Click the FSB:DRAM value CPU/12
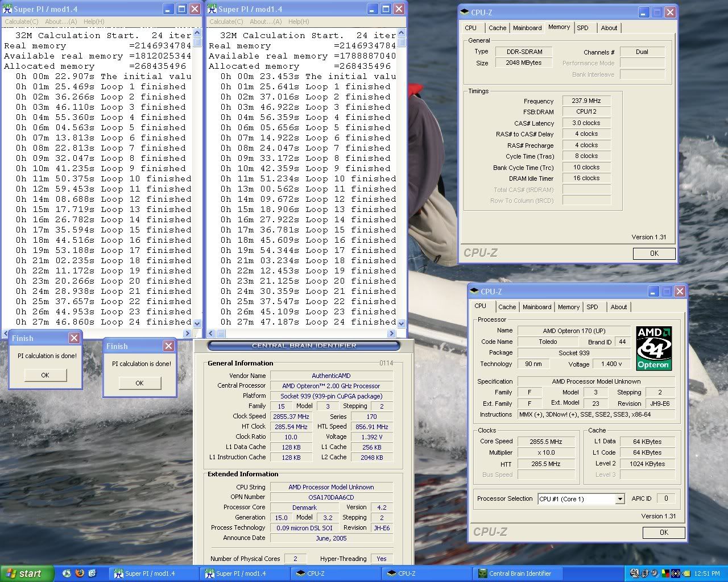Image resolution: width=728 pixels, height=582 pixels. pyautogui.click(x=586, y=112)
